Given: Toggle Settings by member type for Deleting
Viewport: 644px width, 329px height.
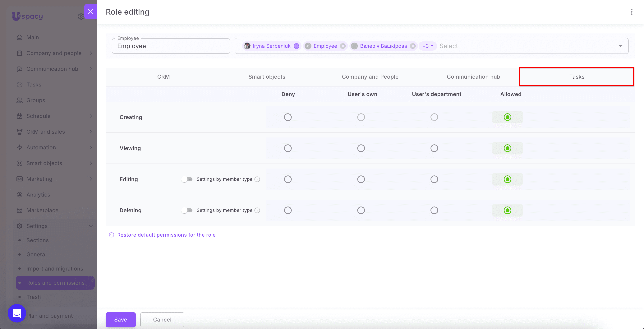Looking at the screenshot, I should [187, 210].
